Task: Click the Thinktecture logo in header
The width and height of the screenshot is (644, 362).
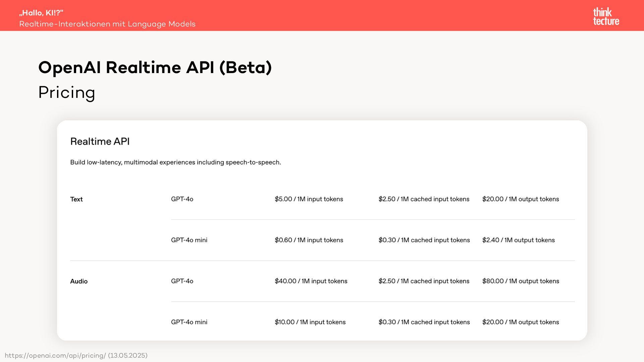Action: (606, 17)
